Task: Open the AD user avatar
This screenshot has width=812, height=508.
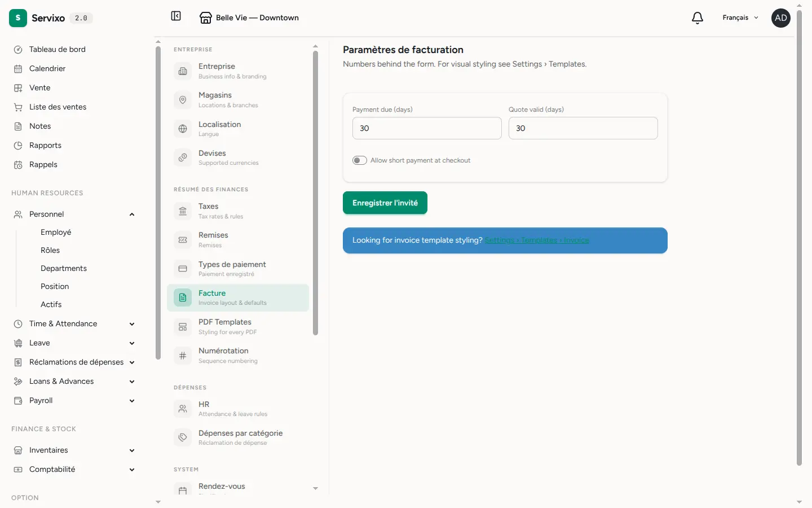Action: pos(781,18)
